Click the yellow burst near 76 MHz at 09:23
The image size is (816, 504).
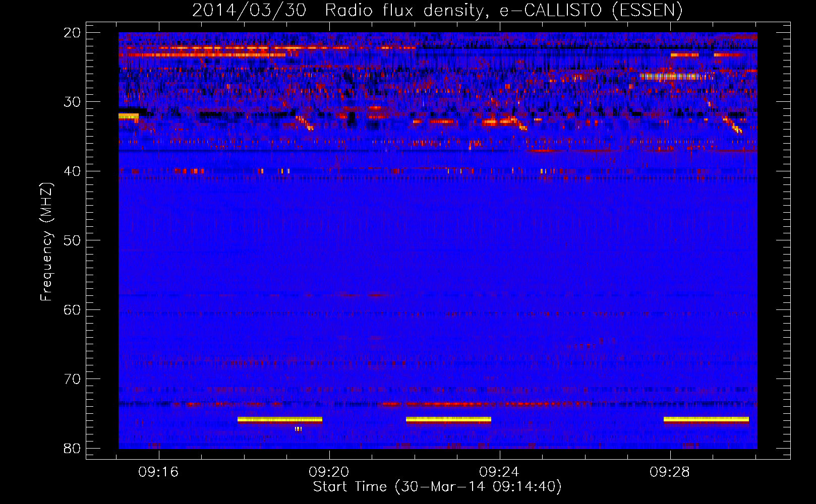448,419
